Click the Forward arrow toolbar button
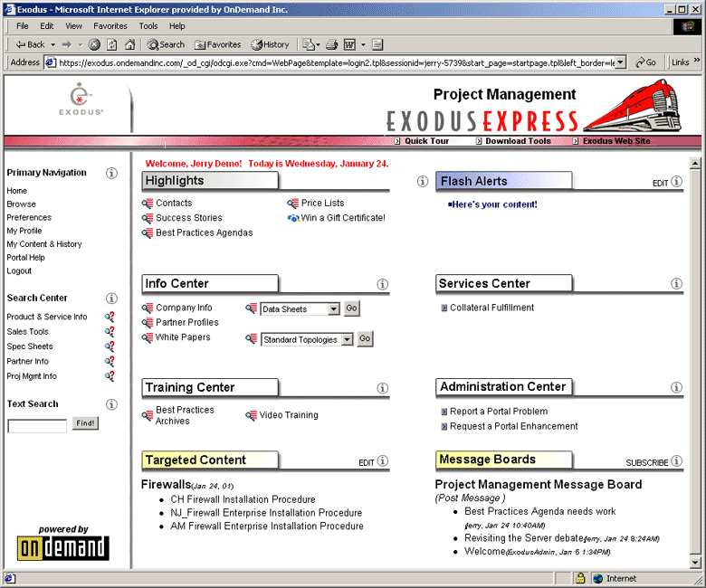Screen dimensions: 706x588 click(67, 44)
